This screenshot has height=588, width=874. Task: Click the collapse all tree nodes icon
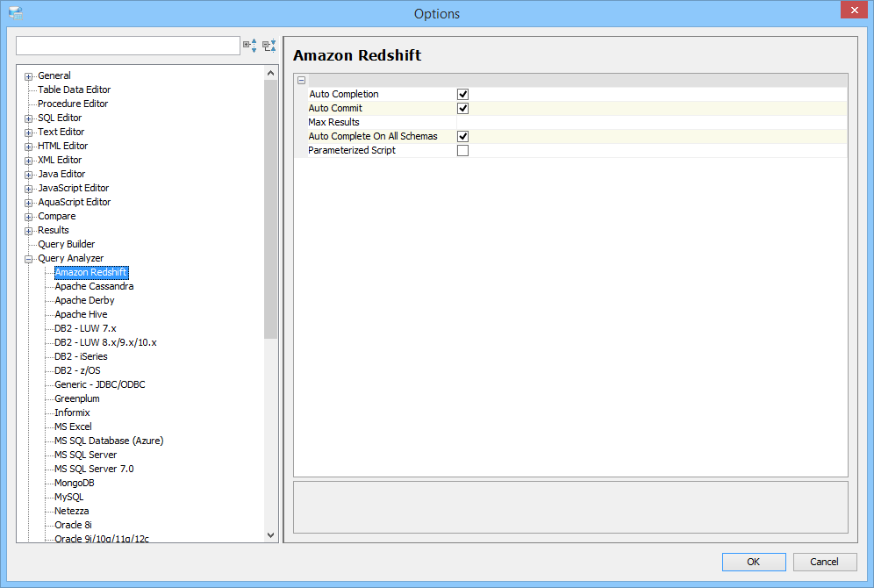click(269, 46)
